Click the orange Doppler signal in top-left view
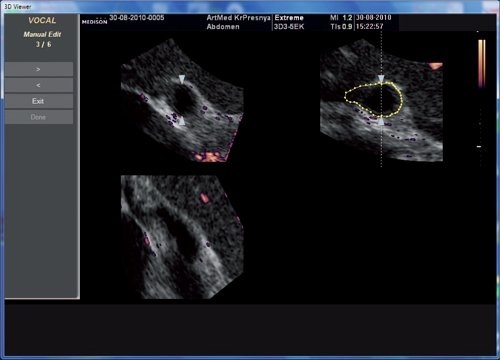Viewport: 500px width, 360px height. click(x=208, y=156)
